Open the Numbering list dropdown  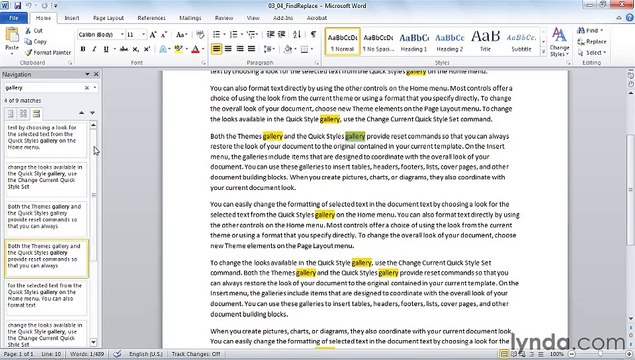242,34
